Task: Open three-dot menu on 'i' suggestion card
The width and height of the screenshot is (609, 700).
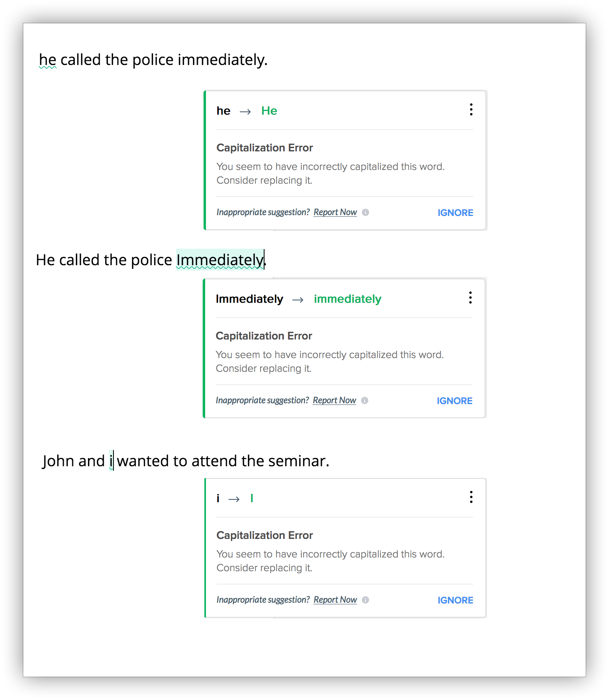Action: pos(471,497)
